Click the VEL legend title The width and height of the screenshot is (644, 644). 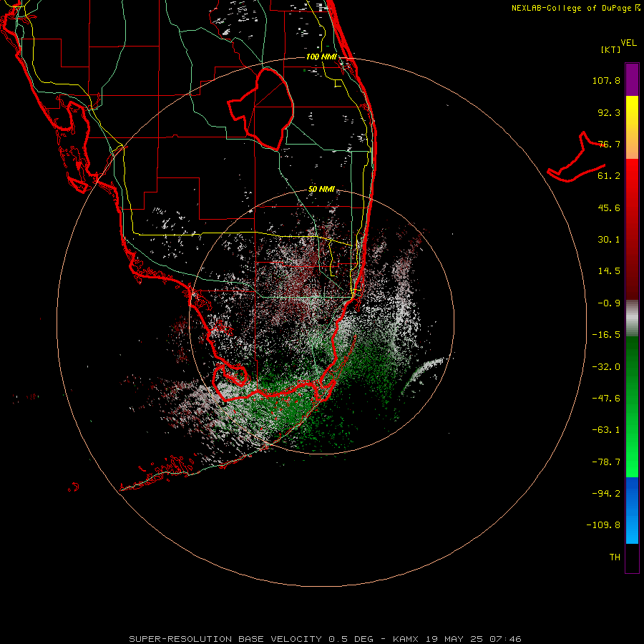pos(628,43)
